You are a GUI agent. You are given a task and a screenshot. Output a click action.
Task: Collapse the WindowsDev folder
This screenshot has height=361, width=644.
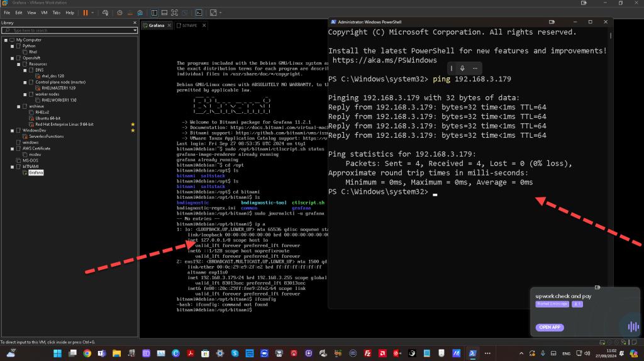[13, 131]
